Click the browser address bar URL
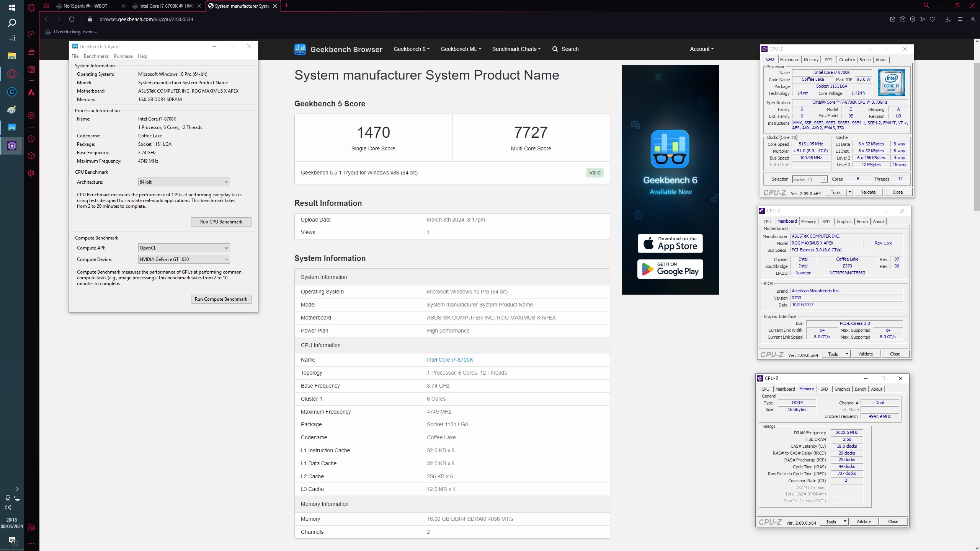The image size is (980, 551). 146,19
